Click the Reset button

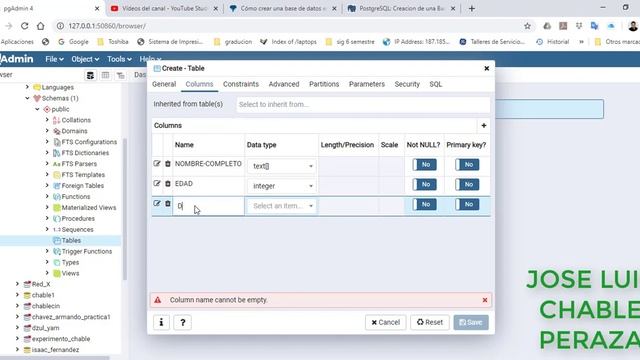[x=429, y=322]
